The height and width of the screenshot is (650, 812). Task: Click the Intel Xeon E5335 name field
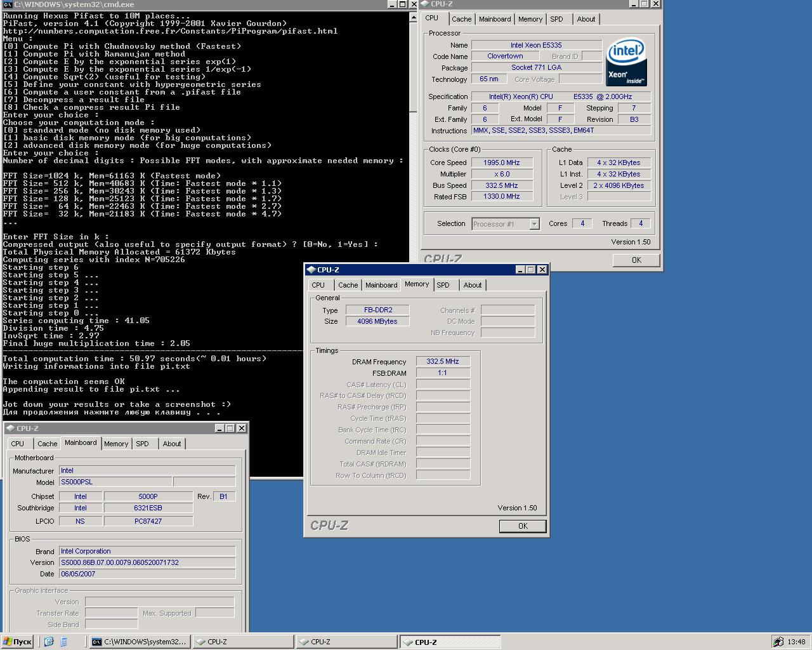click(x=536, y=45)
